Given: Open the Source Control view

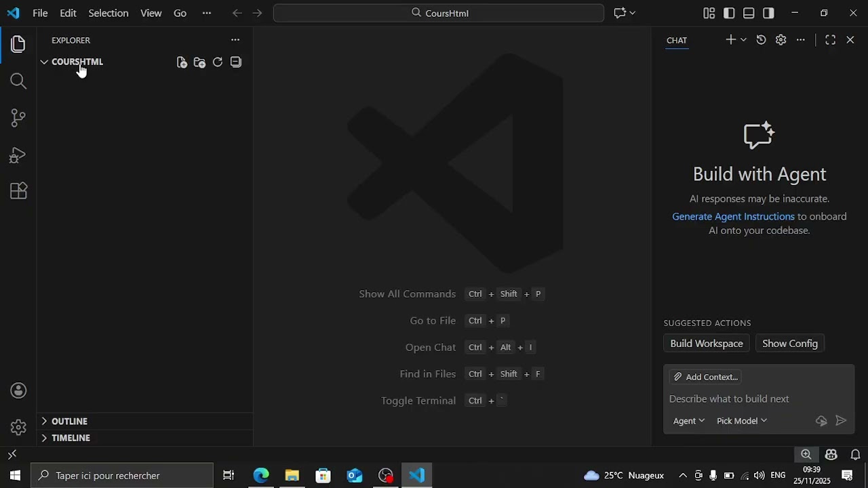Looking at the screenshot, I should pos(18,118).
